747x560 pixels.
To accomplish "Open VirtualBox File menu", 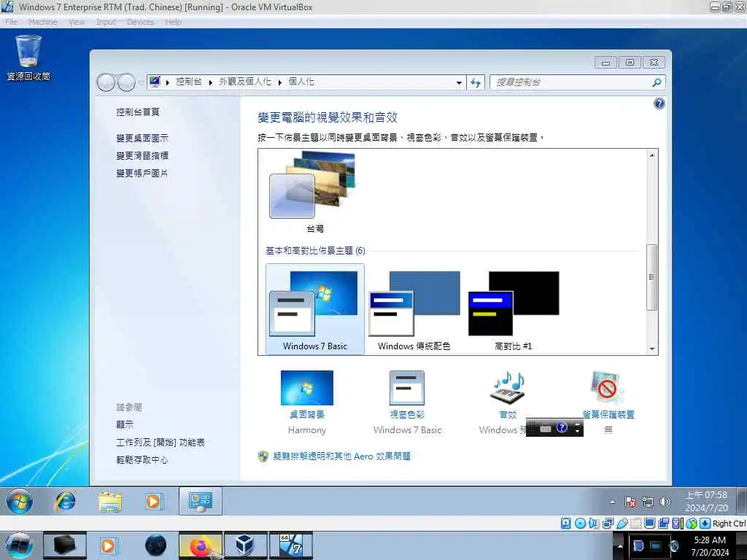I will pos(11,22).
